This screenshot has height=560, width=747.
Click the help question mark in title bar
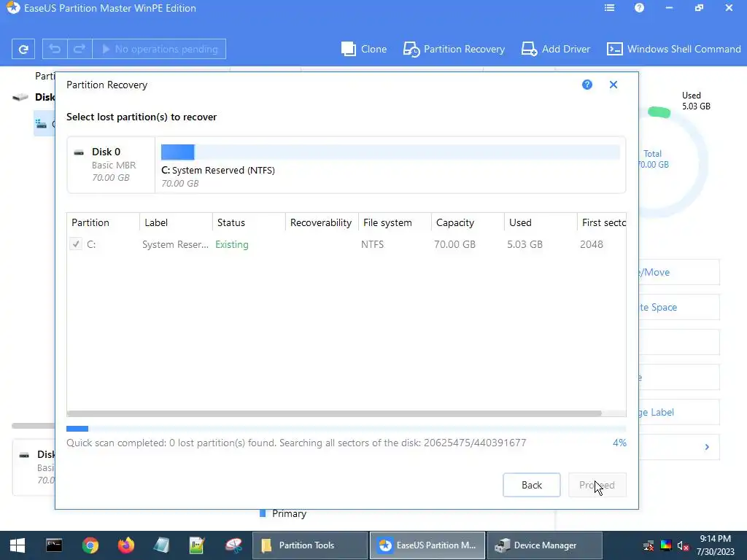pyautogui.click(x=639, y=8)
